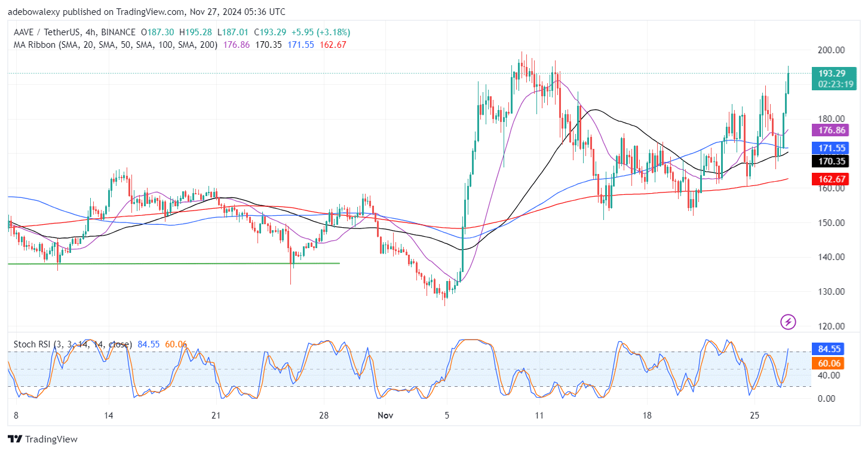Click the 28 date label on time axis
868x452 pixels.
pos(324,416)
